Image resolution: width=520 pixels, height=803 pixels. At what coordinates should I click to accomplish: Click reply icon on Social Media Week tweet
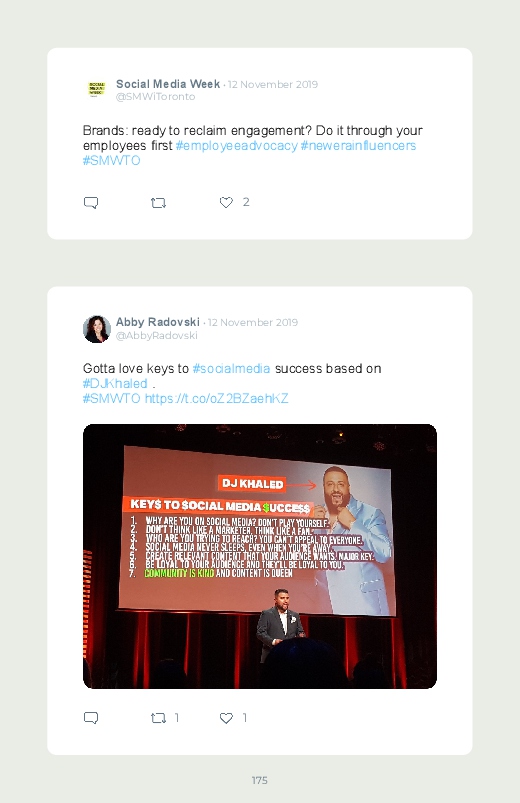91,203
